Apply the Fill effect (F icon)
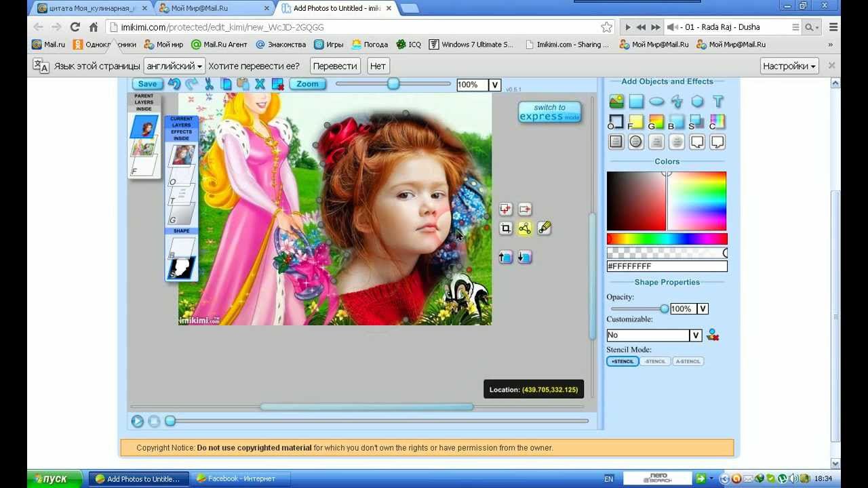Screen dimensions: 868x488 pyautogui.click(x=636, y=122)
